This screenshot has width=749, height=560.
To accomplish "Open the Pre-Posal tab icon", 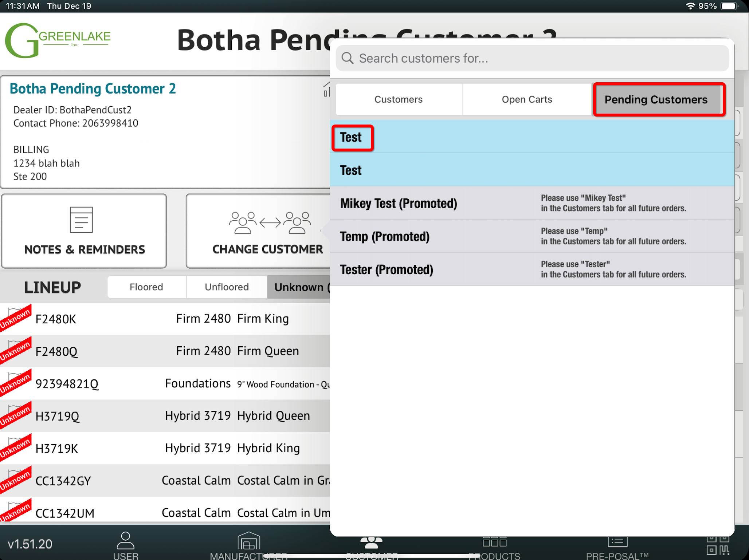I will point(617,543).
